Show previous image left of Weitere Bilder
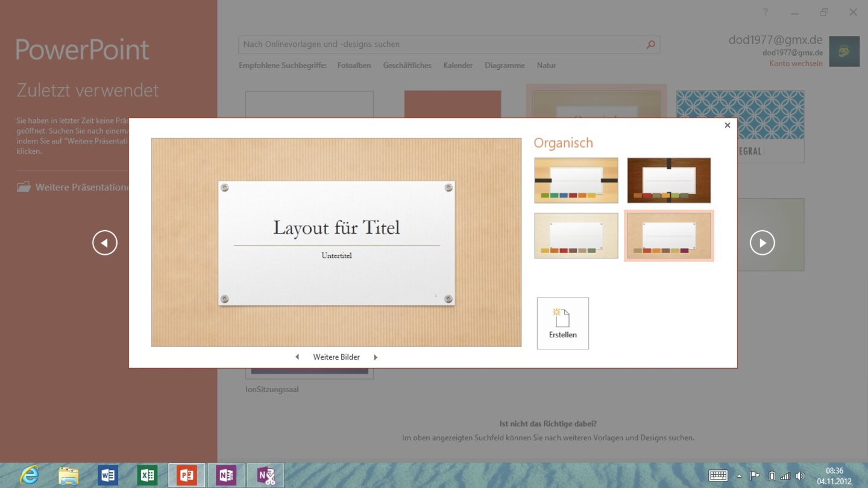The width and height of the screenshot is (868, 488). click(297, 357)
